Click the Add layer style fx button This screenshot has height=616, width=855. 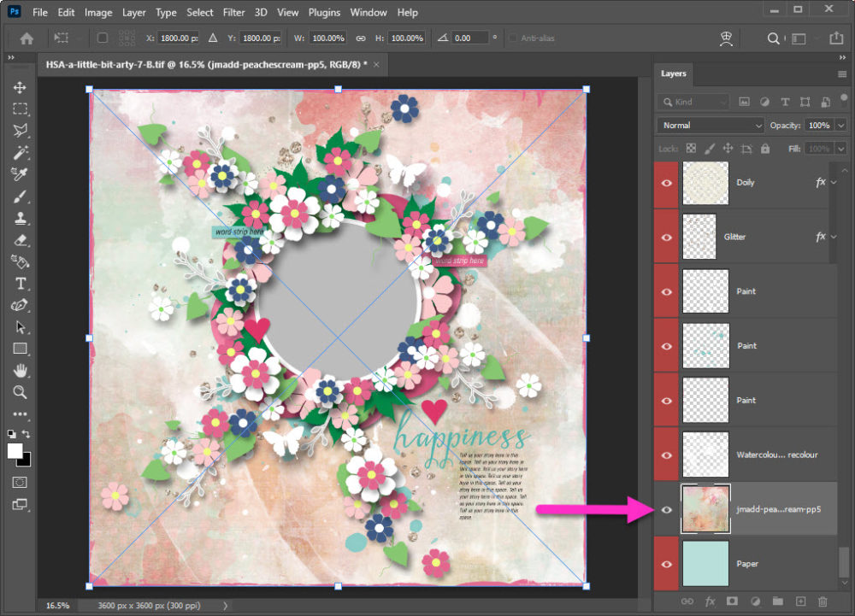point(710,601)
